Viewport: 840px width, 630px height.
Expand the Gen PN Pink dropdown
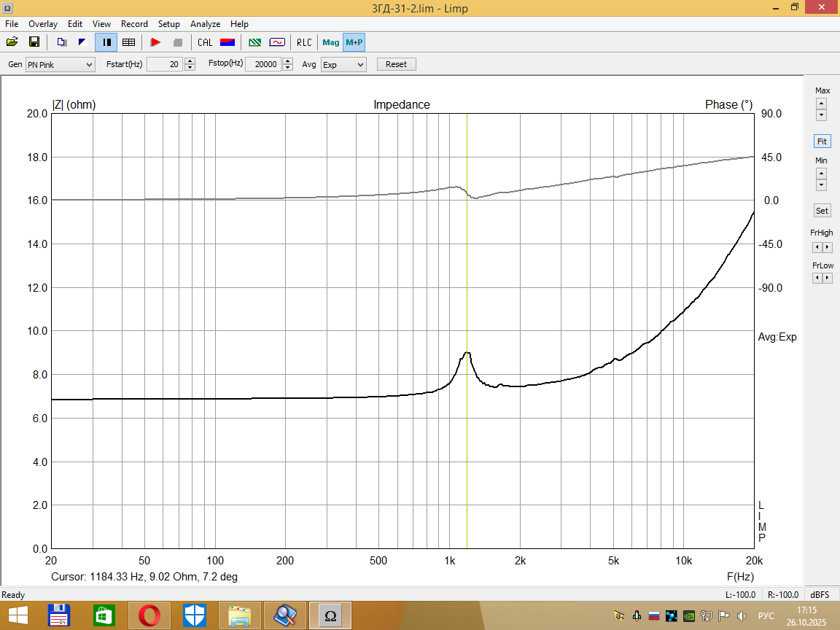[60, 65]
